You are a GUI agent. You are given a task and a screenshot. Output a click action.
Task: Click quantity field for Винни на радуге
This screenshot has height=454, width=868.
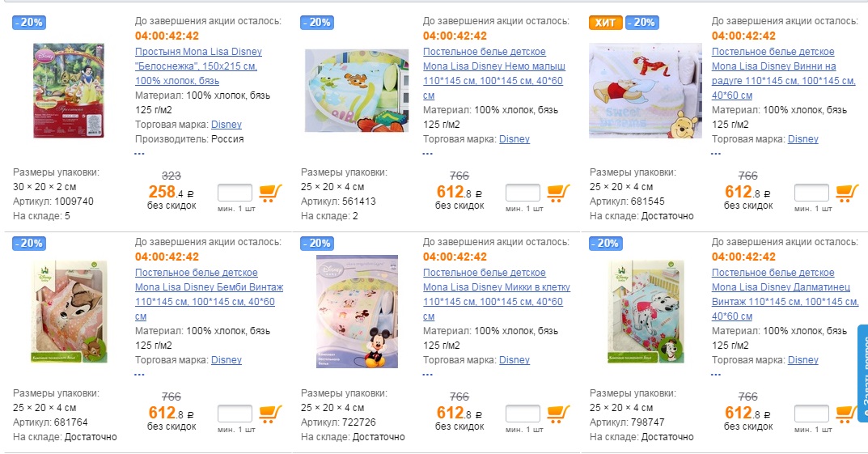811,193
